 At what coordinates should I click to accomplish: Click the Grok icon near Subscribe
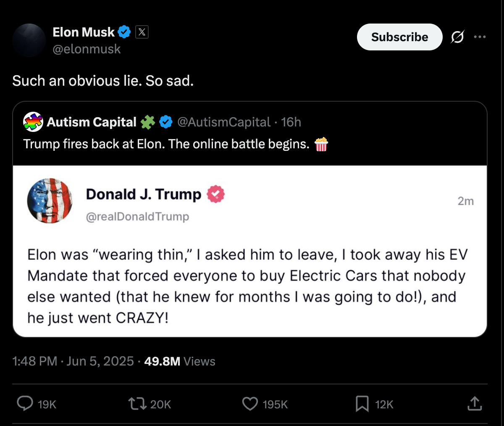point(457,37)
